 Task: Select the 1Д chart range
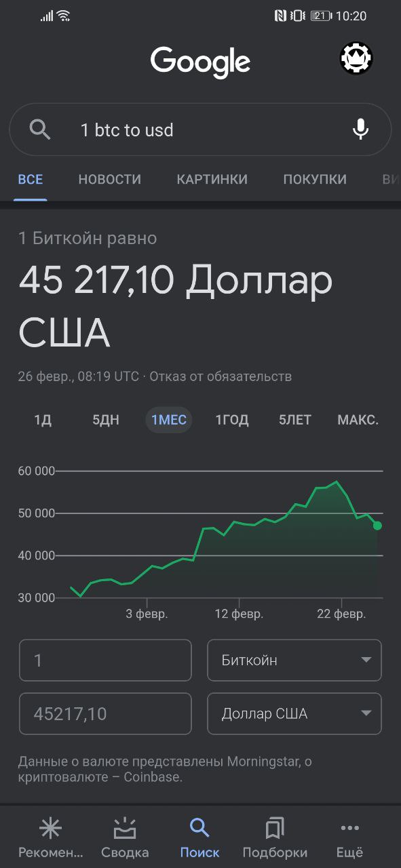point(43,420)
